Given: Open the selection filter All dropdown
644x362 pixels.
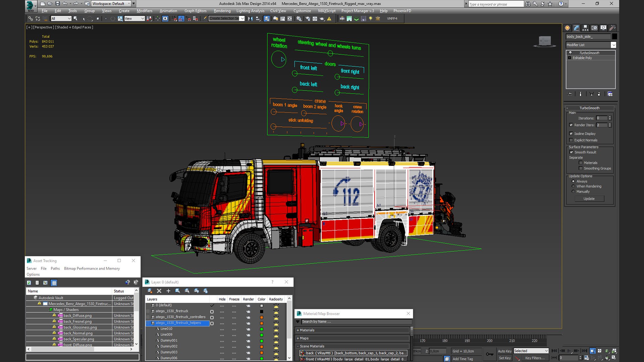Looking at the screenshot, I should [61, 19].
